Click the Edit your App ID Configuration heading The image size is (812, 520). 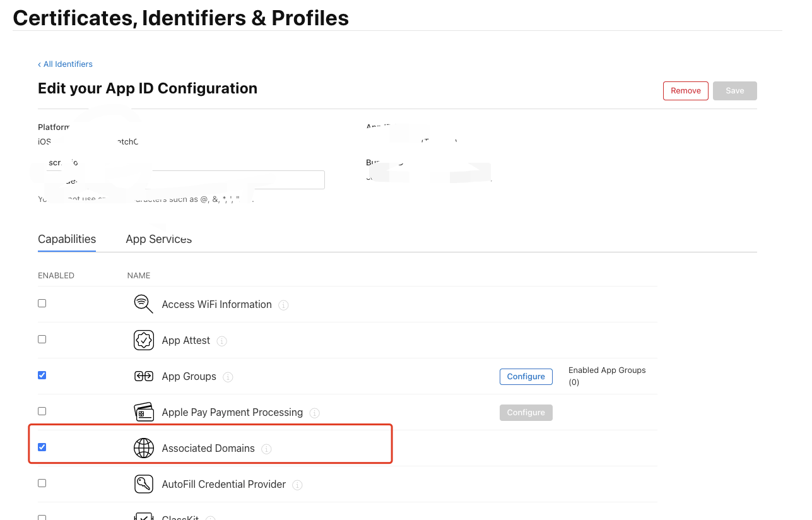pos(148,88)
